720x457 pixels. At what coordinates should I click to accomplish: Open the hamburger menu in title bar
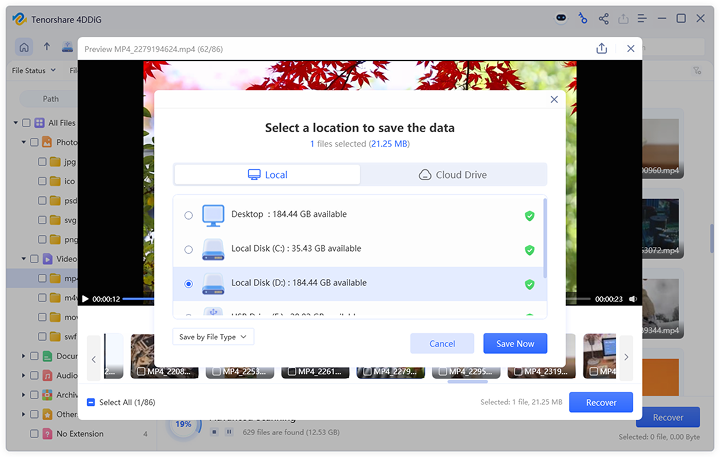[x=642, y=18]
